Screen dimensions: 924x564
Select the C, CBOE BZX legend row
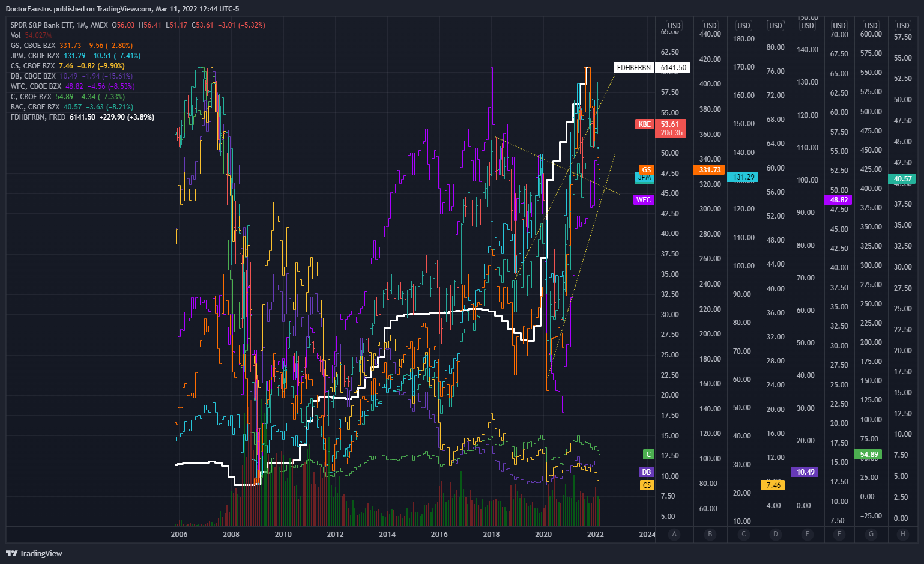point(68,97)
